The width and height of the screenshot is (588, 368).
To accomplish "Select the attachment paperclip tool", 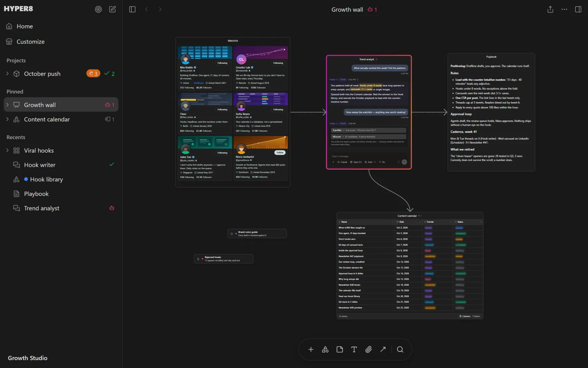I will [368, 350].
